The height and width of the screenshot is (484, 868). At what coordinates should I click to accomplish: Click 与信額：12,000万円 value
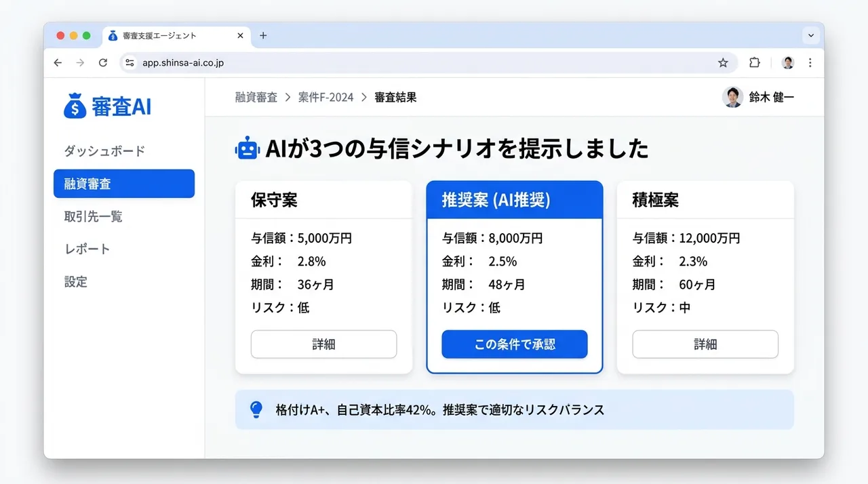click(686, 239)
